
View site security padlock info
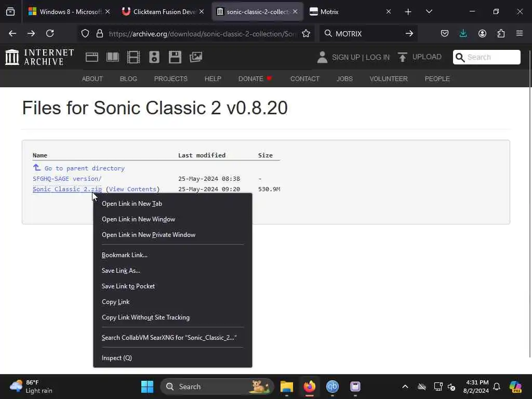coord(99,33)
